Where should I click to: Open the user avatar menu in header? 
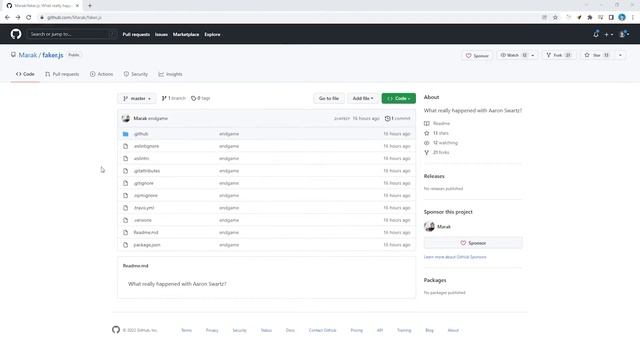point(624,34)
